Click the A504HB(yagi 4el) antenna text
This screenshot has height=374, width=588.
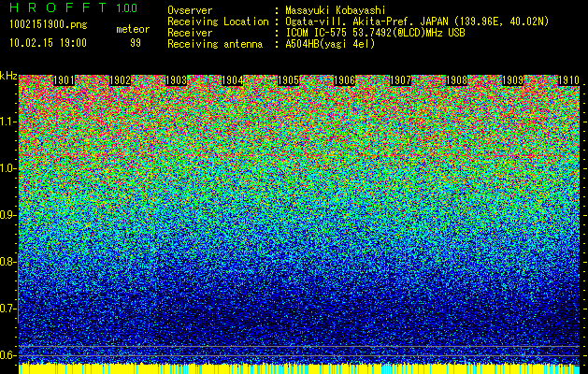pos(330,44)
